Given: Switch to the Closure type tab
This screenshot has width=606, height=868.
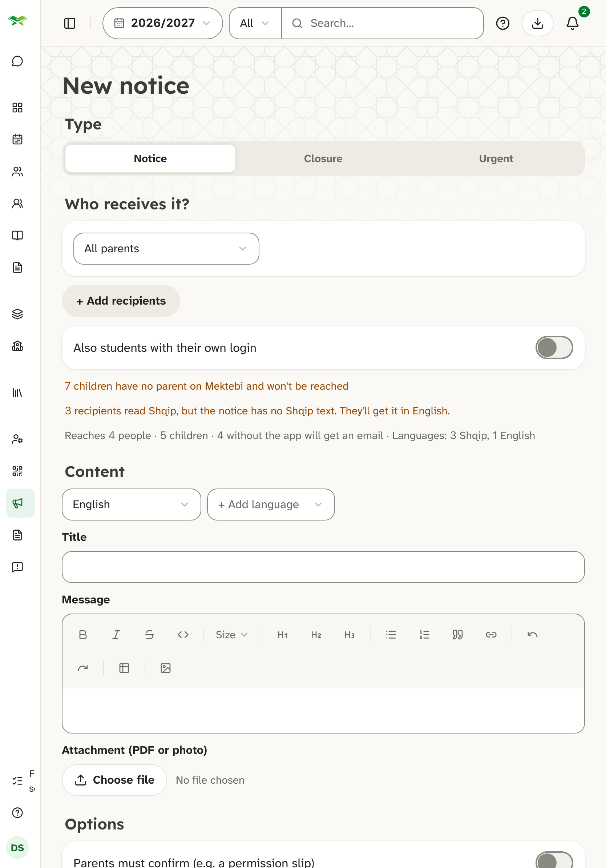Looking at the screenshot, I should click(323, 159).
